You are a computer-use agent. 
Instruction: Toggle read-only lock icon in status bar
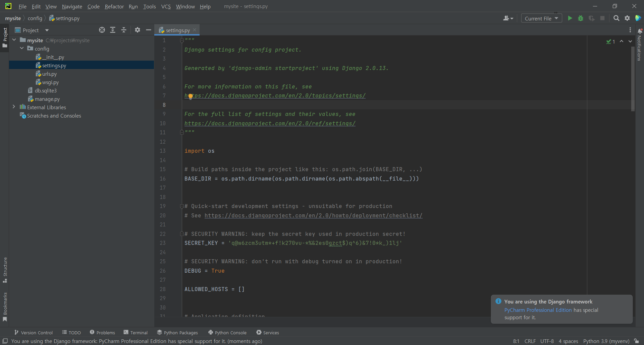tap(636, 341)
